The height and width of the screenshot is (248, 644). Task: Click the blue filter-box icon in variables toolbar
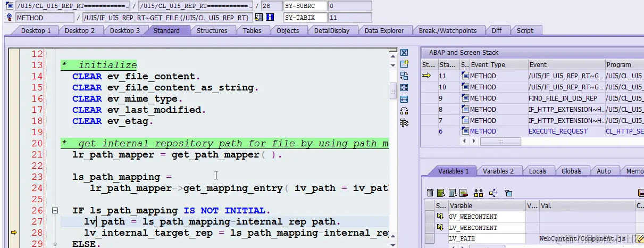[508, 193]
